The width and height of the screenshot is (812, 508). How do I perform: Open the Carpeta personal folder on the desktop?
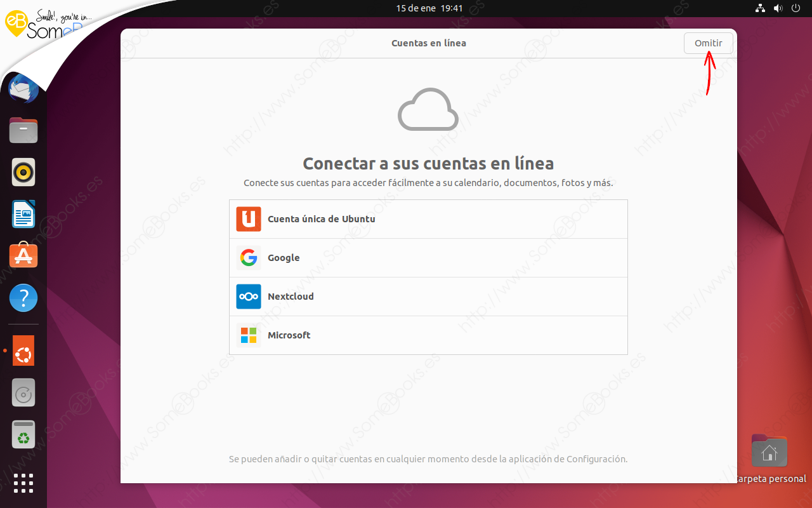769,451
